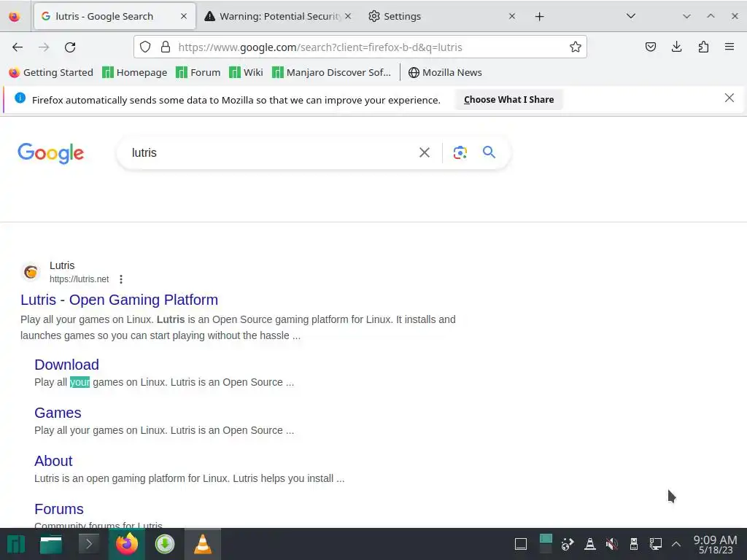Viewport: 747px width, 560px height.
Task: Click the VLC cone icon in the system tray
Action: 589,544
